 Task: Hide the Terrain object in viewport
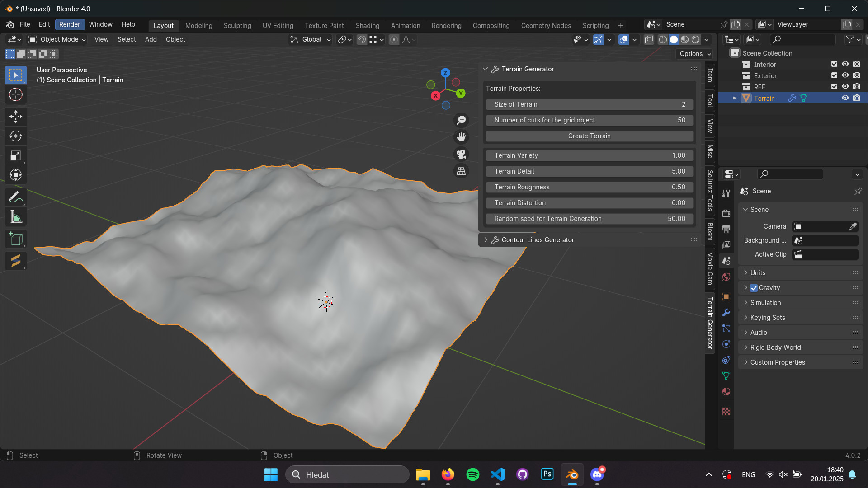coord(845,98)
